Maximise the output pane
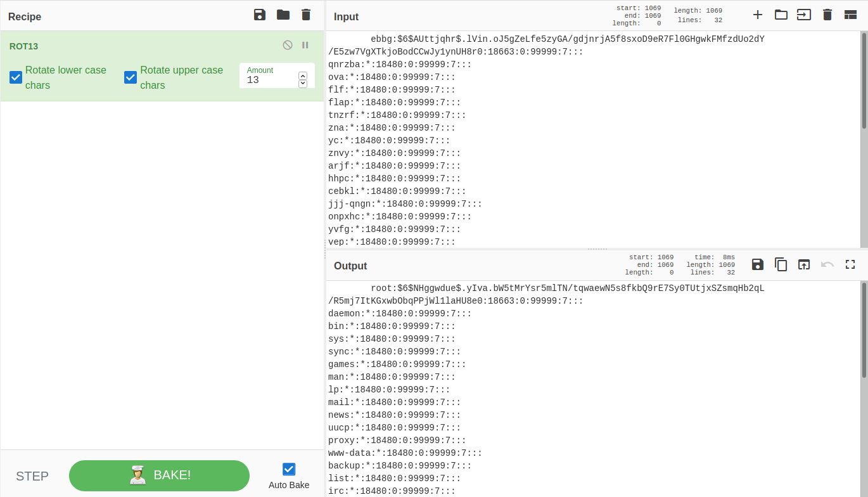Image resolution: width=868 pixels, height=497 pixels. pos(850,264)
